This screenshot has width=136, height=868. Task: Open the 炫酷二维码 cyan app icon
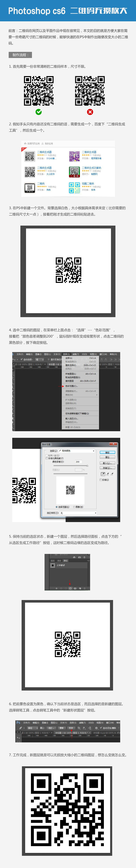coord(74,188)
